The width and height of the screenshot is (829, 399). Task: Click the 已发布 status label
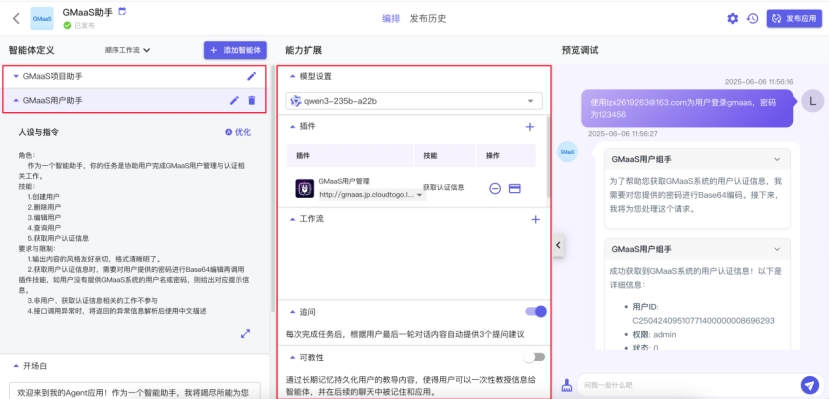coord(85,25)
